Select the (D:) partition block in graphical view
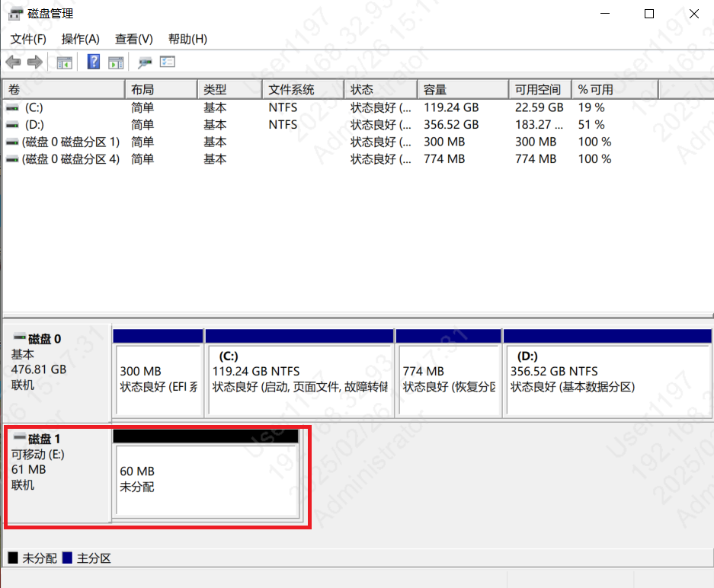 [x=606, y=373]
